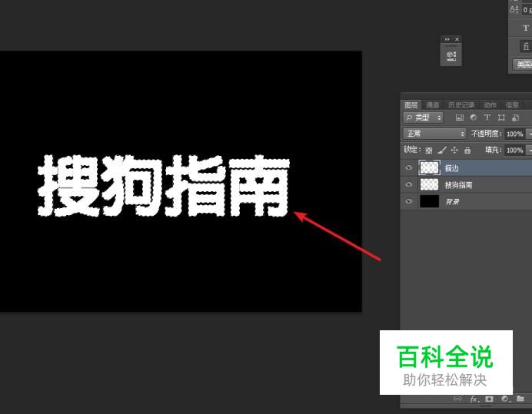The height and width of the screenshot is (414, 532).
Task: Toggle standard ligatures fi button
Action: [x=526, y=46]
